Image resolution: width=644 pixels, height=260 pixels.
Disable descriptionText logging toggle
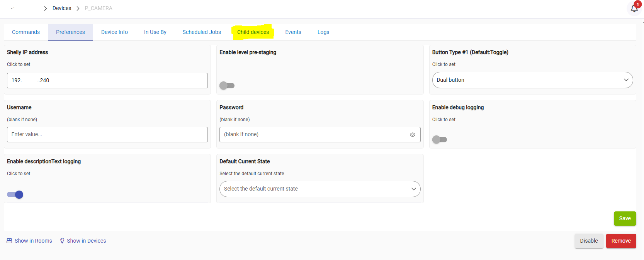pos(15,194)
